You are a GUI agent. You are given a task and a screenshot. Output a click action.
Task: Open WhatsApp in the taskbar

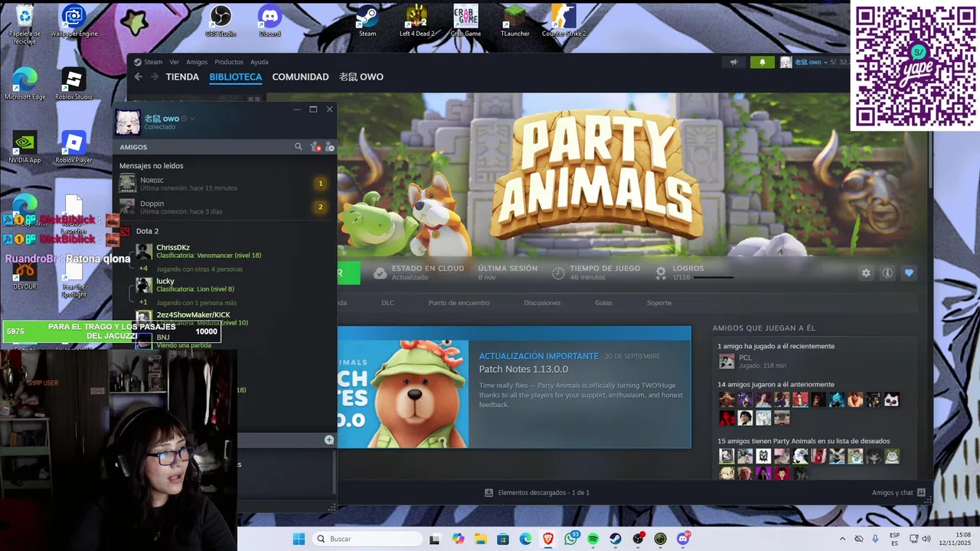(570, 539)
